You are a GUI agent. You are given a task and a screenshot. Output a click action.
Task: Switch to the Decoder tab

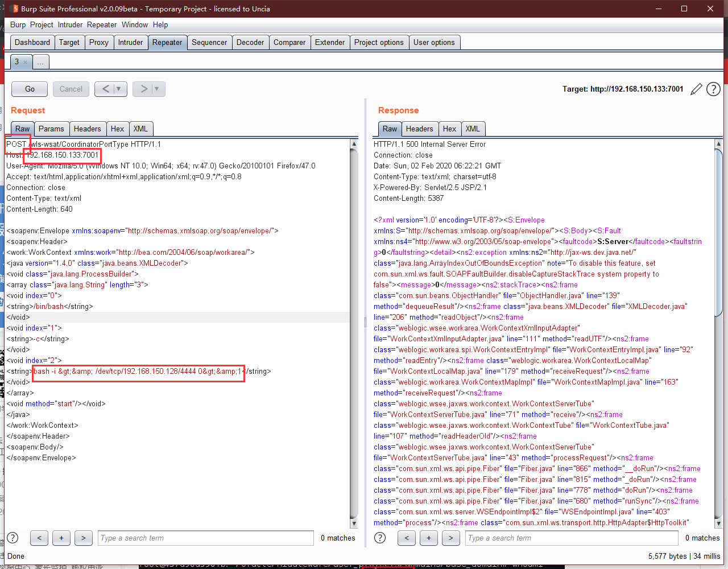(250, 42)
